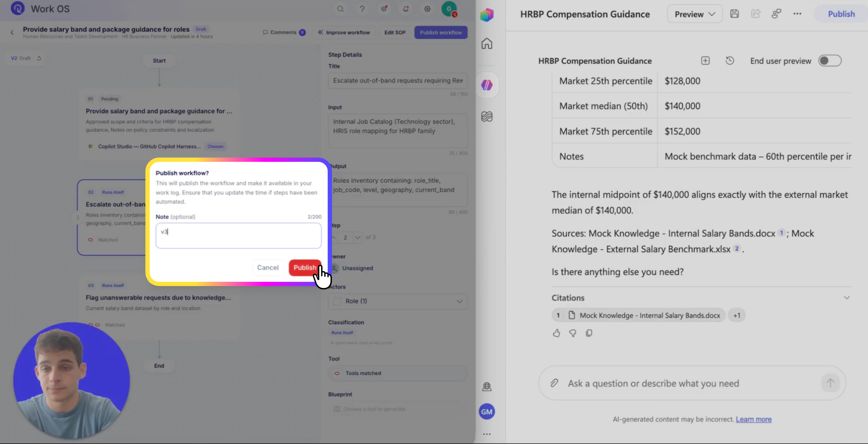Open the more options ellipsis in the top toolbar

point(797,14)
